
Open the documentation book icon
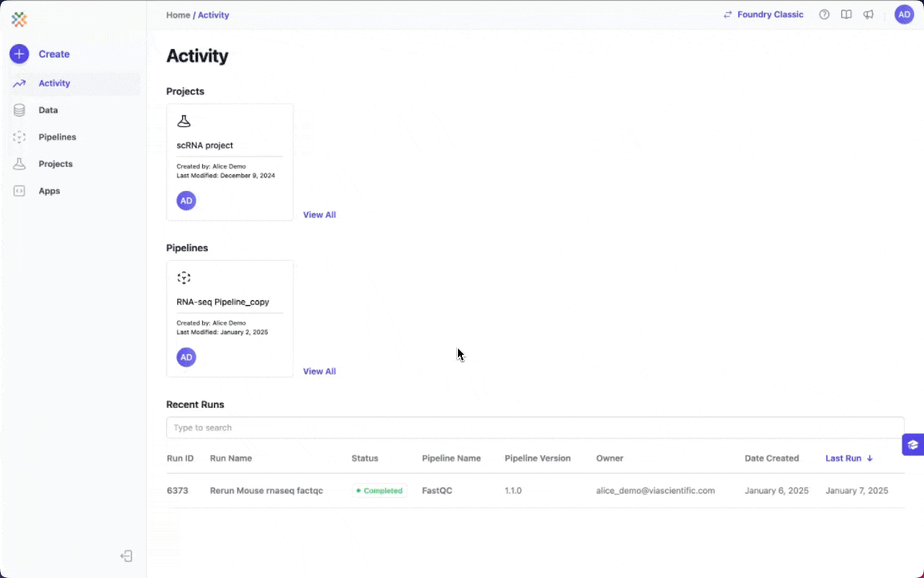point(846,14)
